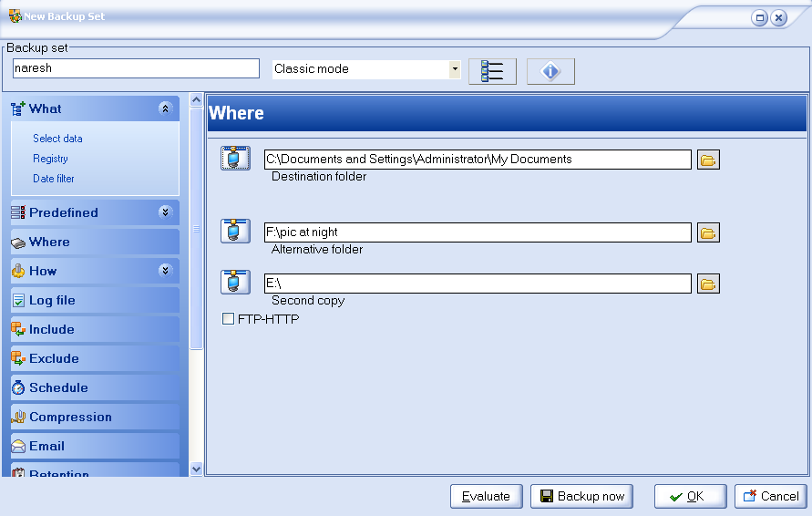
Task: Click the Destination folder path field
Action: (478, 160)
